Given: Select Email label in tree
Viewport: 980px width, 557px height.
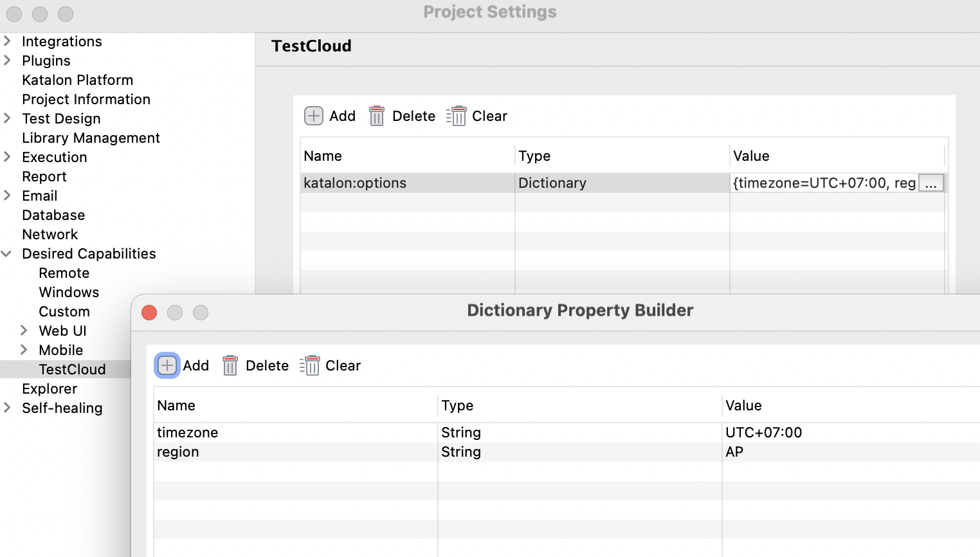Looking at the screenshot, I should point(40,196).
